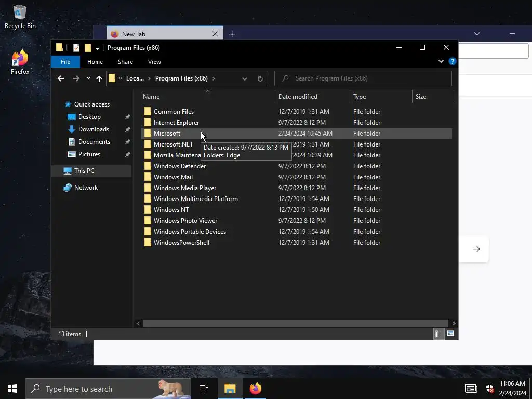Image resolution: width=532 pixels, height=399 pixels.
Task: Open Documents in the navigation pane
Action: tap(94, 142)
